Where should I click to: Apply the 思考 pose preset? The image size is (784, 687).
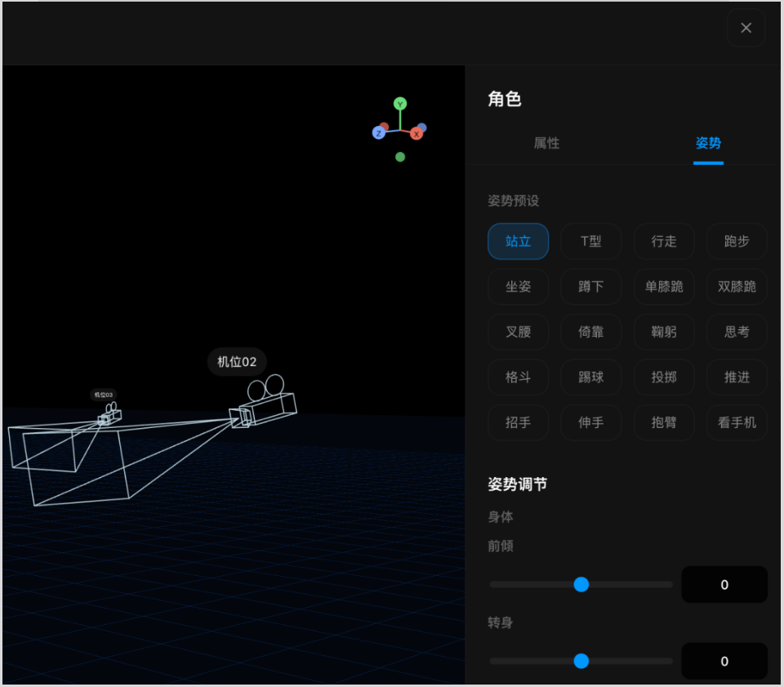pos(737,332)
